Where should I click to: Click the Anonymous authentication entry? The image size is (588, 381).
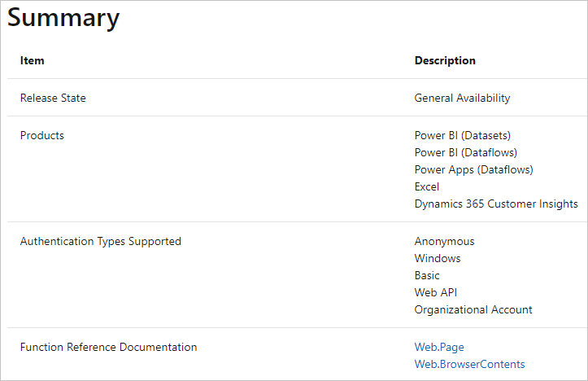[444, 241]
